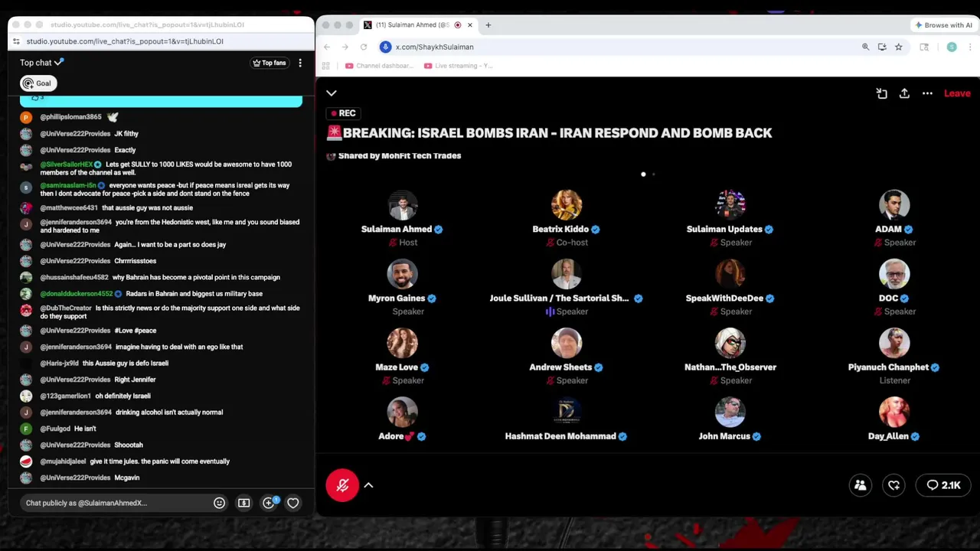Open the live chat three-dot menu
Screen dimensions: 980x551
point(300,63)
